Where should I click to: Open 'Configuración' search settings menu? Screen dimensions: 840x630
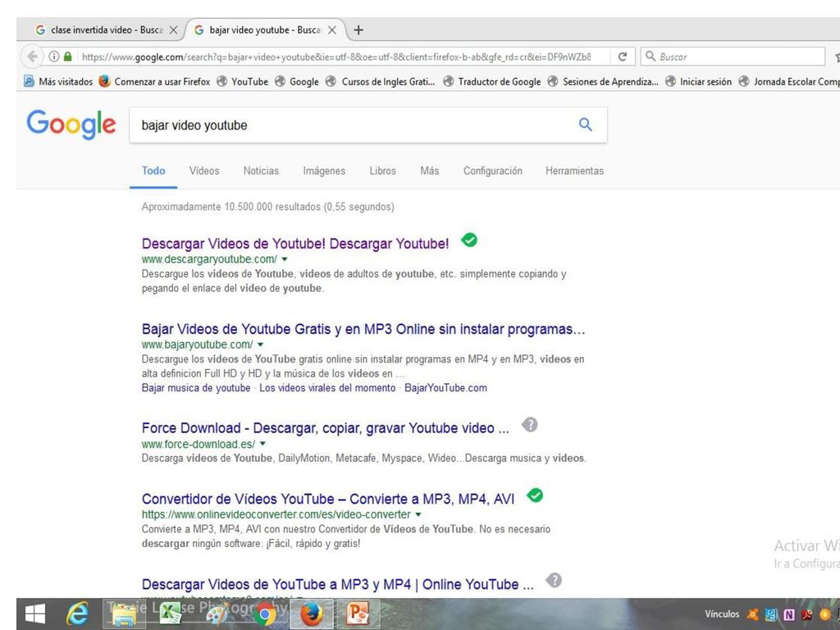[493, 171]
